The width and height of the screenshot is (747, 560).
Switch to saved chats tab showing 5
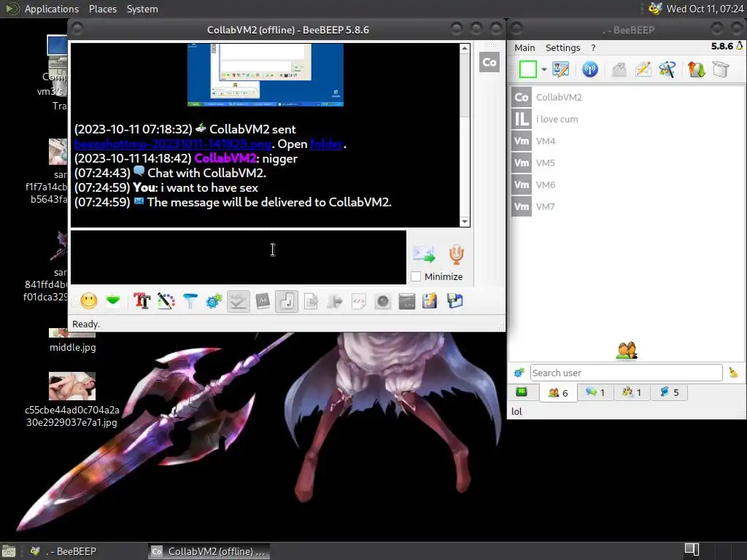(x=669, y=392)
